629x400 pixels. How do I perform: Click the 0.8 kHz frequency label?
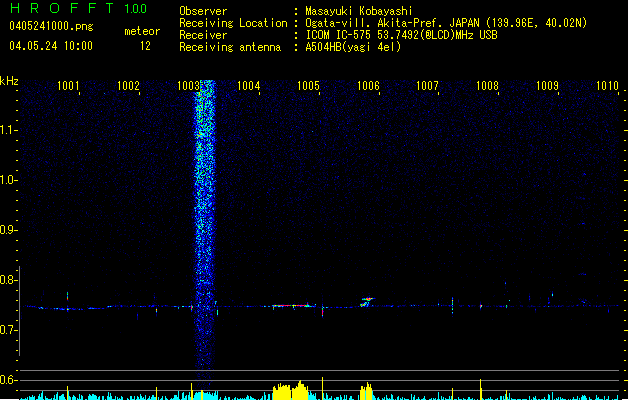pyautogui.click(x=8, y=280)
